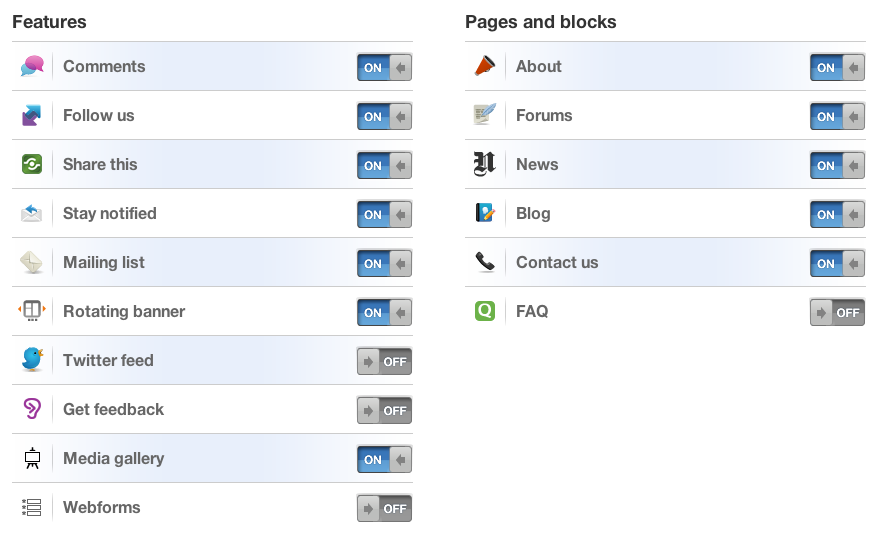Viewport: 877px width, 539px height.
Task: Click the Comments speech bubble icon
Action: point(32,66)
